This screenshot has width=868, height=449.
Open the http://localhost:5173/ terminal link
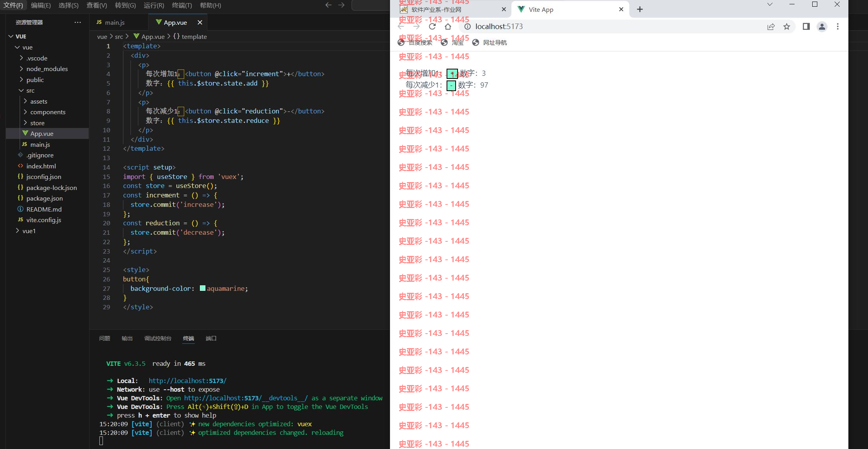(187, 381)
